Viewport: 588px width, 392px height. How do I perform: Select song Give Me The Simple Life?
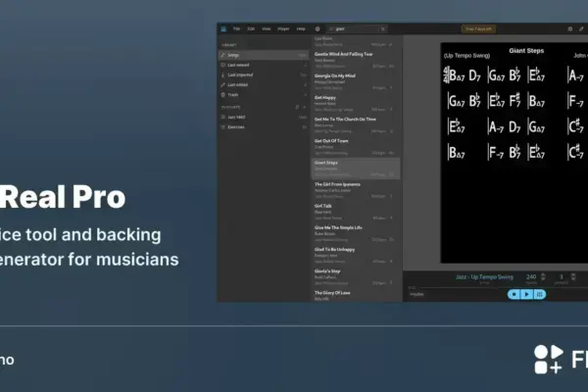point(356,233)
